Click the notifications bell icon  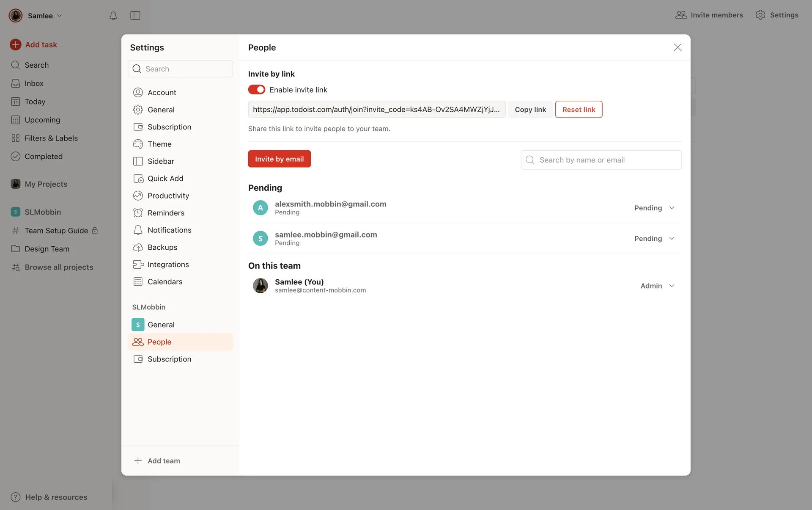coord(113,16)
